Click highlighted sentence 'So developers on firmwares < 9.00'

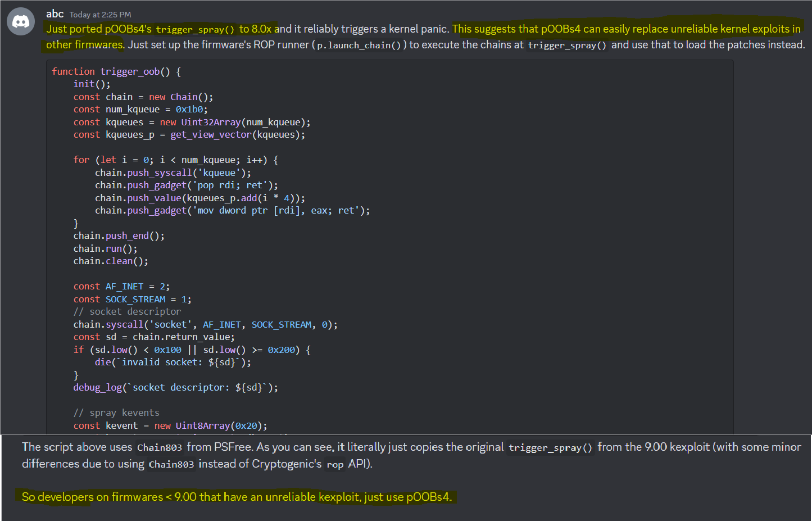[x=237, y=497]
